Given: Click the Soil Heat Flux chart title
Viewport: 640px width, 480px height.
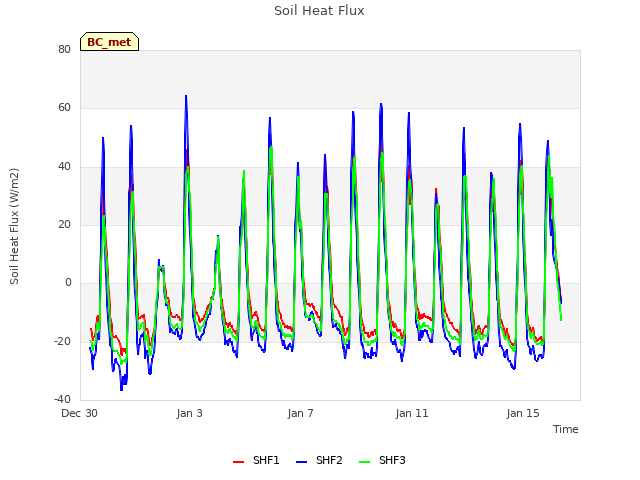Looking at the screenshot, I should click(x=319, y=11).
